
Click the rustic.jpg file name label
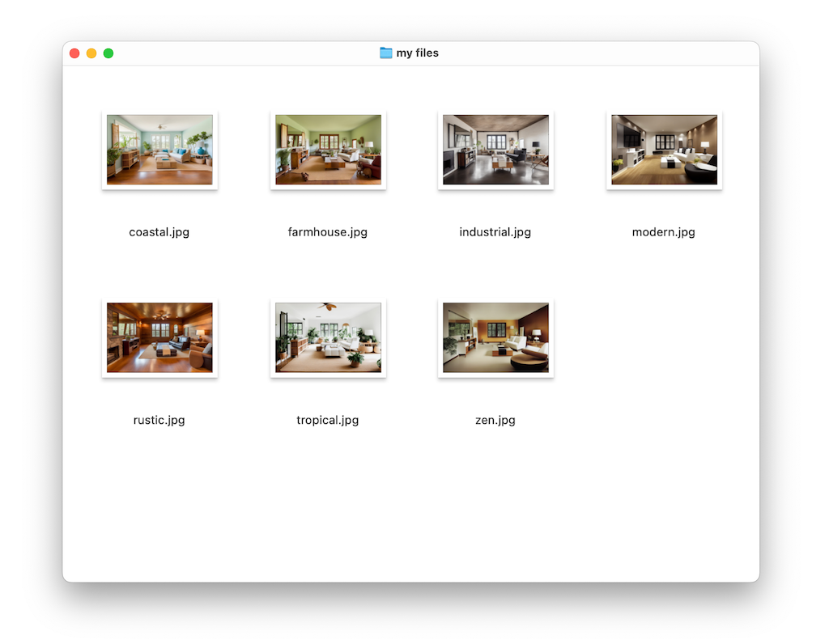[x=159, y=421]
